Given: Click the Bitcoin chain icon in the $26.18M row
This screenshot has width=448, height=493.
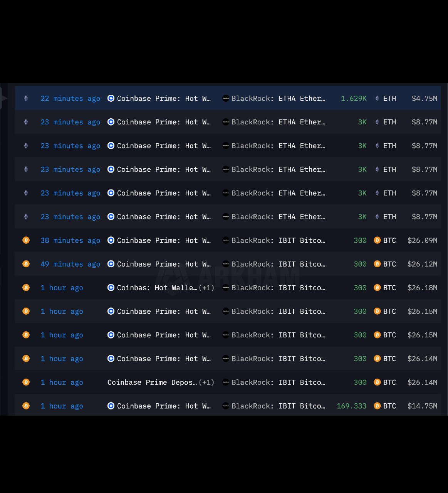Looking at the screenshot, I should pyautogui.click(x=26, y=287).
